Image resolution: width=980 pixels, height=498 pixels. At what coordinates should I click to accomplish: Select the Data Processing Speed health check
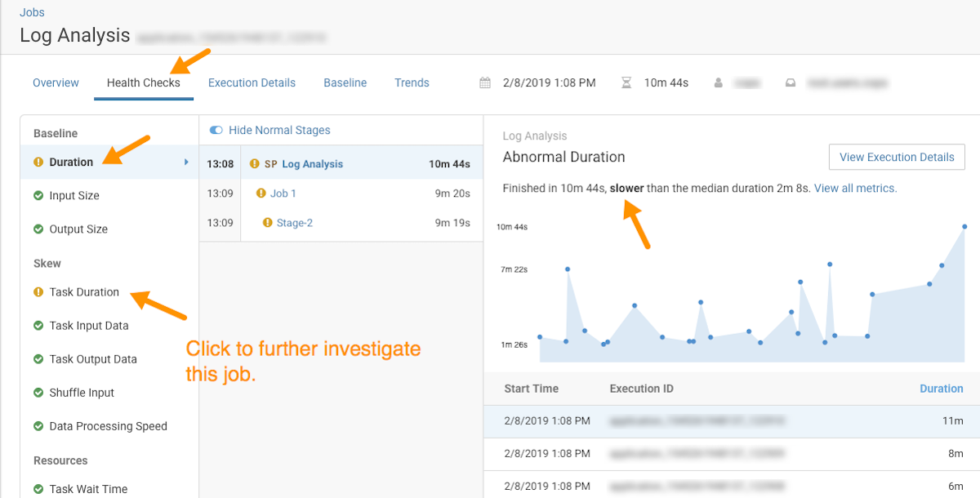(x=108, y=426)
